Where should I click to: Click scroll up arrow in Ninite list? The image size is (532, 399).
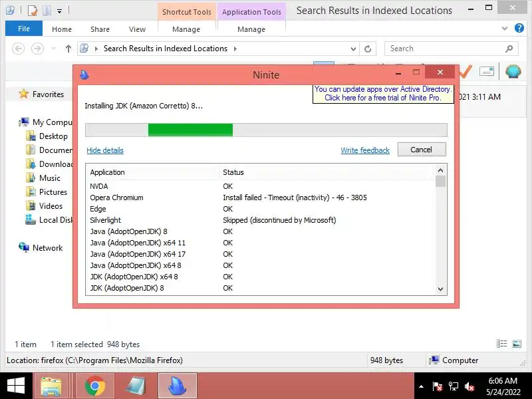point(440,170)
